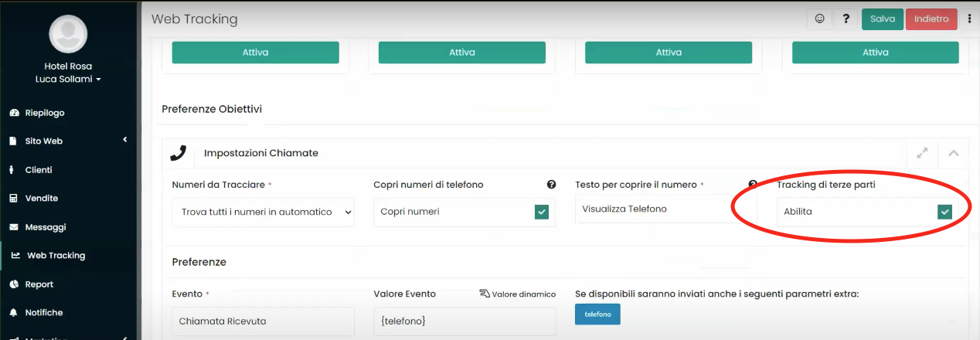Screen dimensions: 980x340
Task: Open the Numeri da Tracciare dropdown
Action: tap(263, 212)
